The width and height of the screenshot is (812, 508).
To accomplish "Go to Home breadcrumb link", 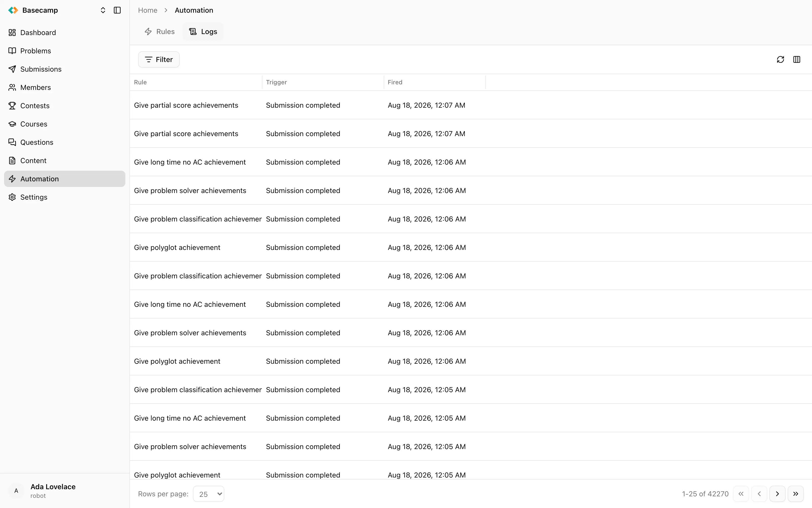I will 148,10.
